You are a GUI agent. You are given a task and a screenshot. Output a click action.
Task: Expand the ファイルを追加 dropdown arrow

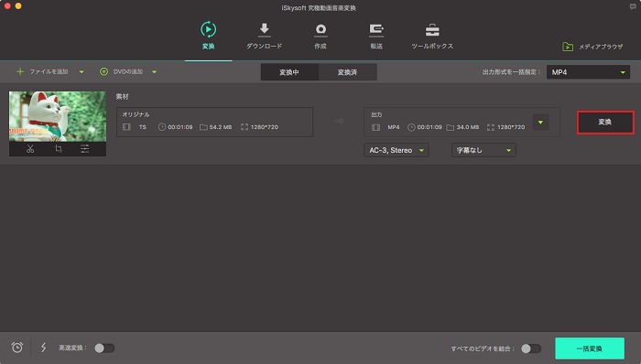point(81,72)
